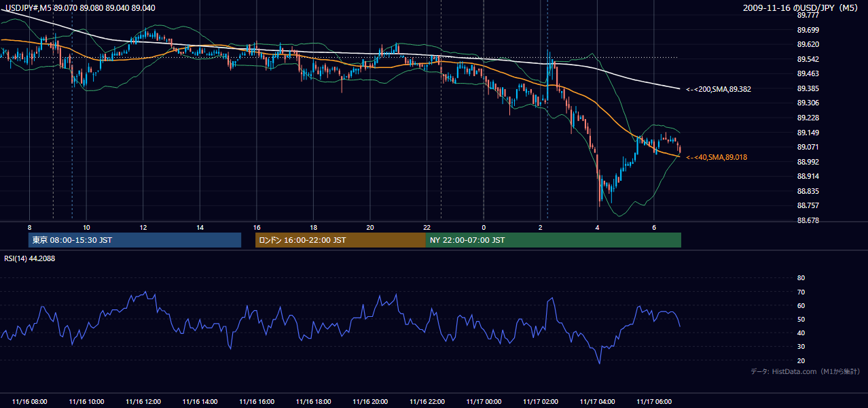Click price axis value 89.463
Image resolution: width=868 pixels, height=408 pixels.
tap(808, 73)
